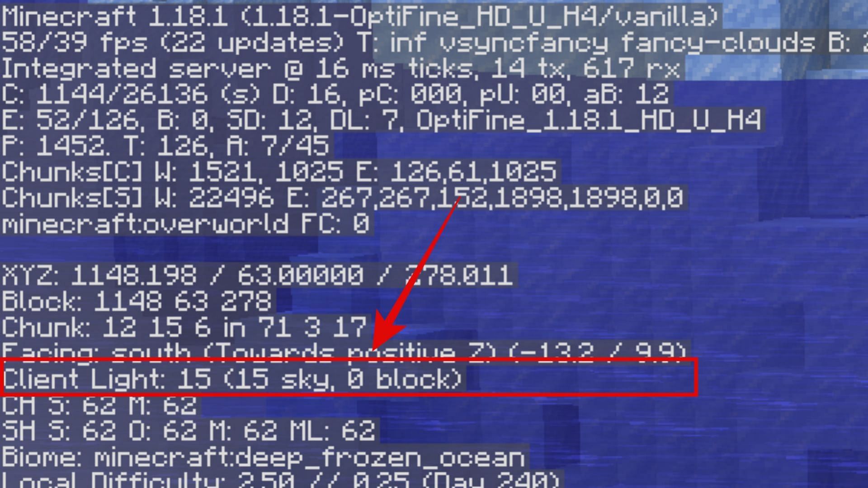This screenshot has width=868, height=488.
Task: Click the Minecraft 1.18.1 version line
Action: pos(360,17)
